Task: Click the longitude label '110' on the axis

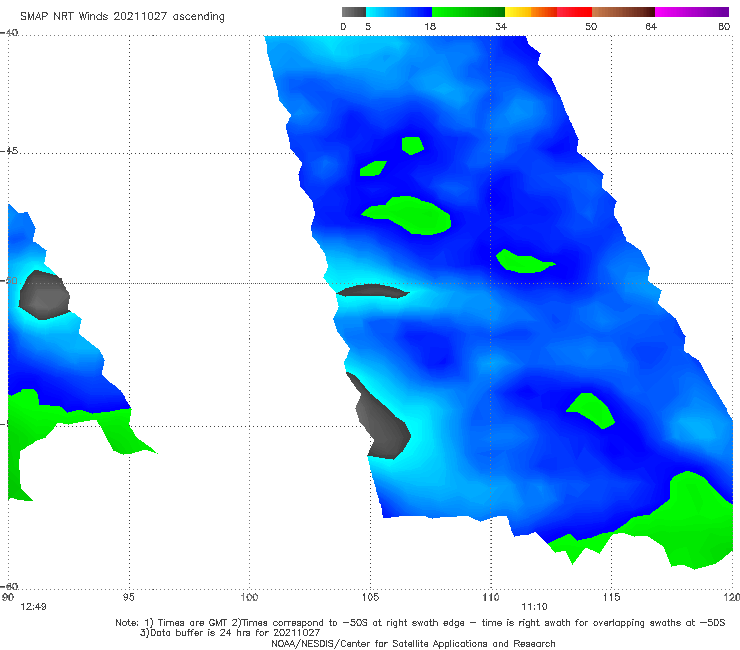Action: coord(491,598)
